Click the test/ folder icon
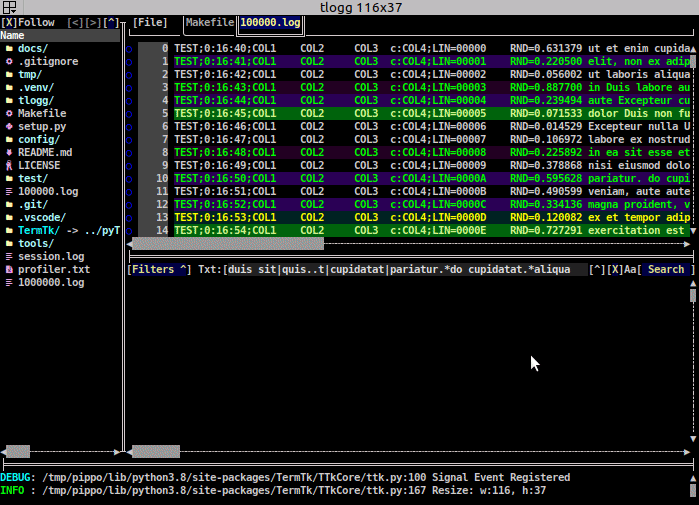Image resolution: width=699 pixels, height=505 pixels. [x=9, y=178]
